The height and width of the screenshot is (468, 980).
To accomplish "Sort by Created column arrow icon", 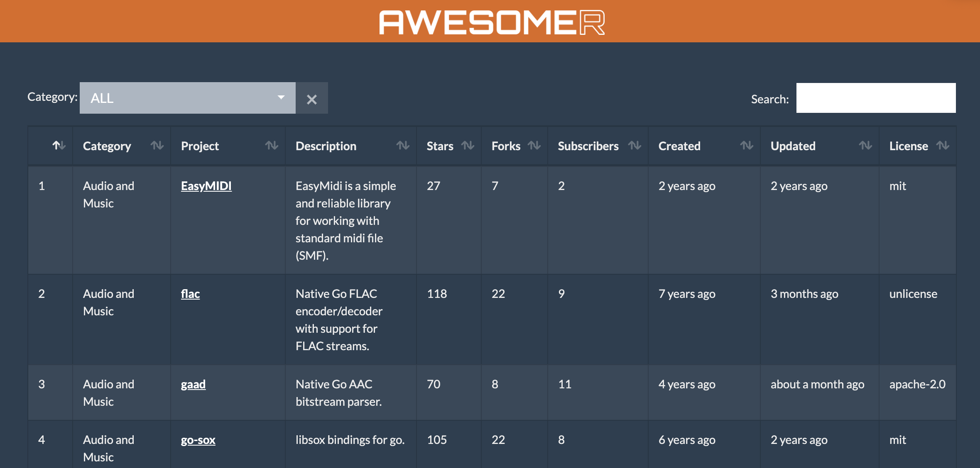I will [x=747, y=146].
